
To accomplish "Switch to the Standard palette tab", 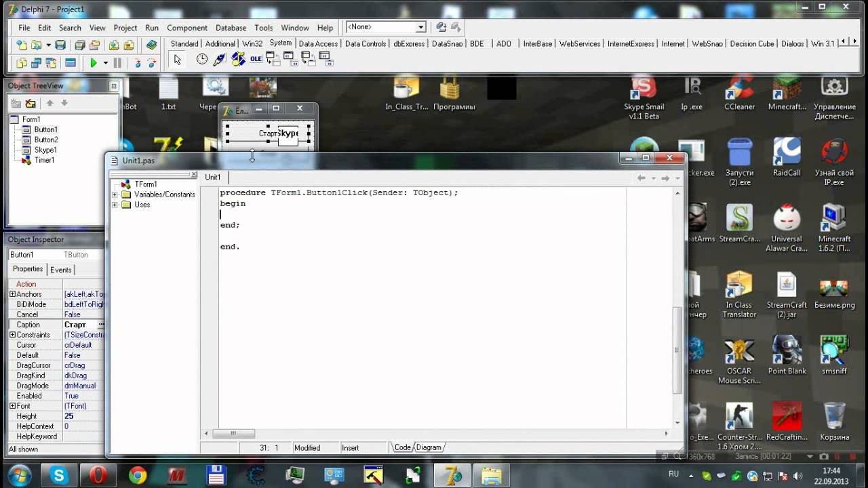I will 184,43.
